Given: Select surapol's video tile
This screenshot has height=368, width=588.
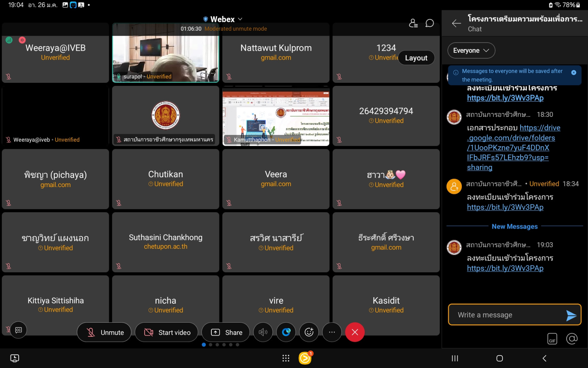Looking at the screenshot, I should pyautogui.click(x=166, y=53).
